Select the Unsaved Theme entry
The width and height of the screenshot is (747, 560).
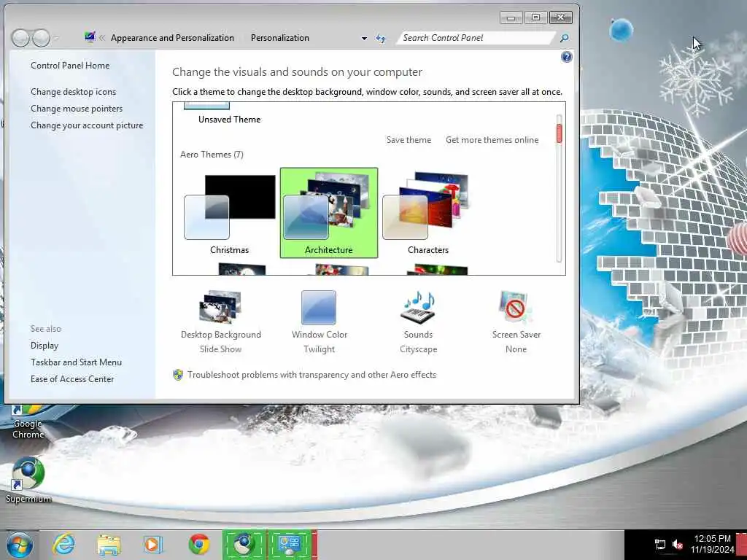(229, 114)
